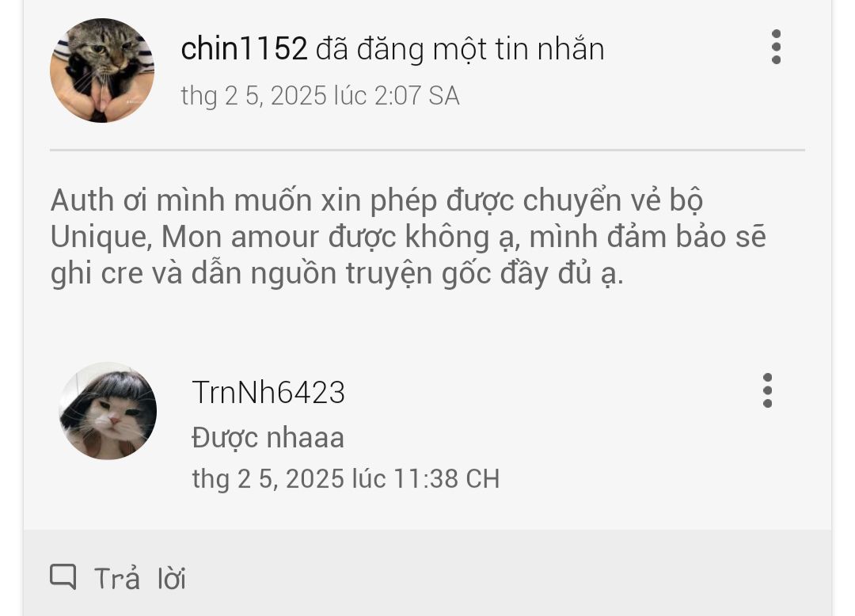
Task: Tap the "Được nhaaa" reply text
Action: pyautogui.click(x=268, y=437)
